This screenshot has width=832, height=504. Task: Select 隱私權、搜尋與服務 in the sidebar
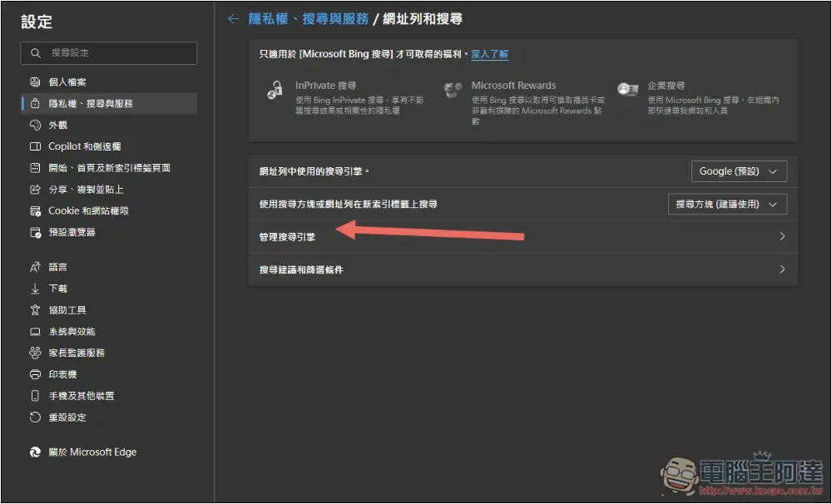(109, 103)
